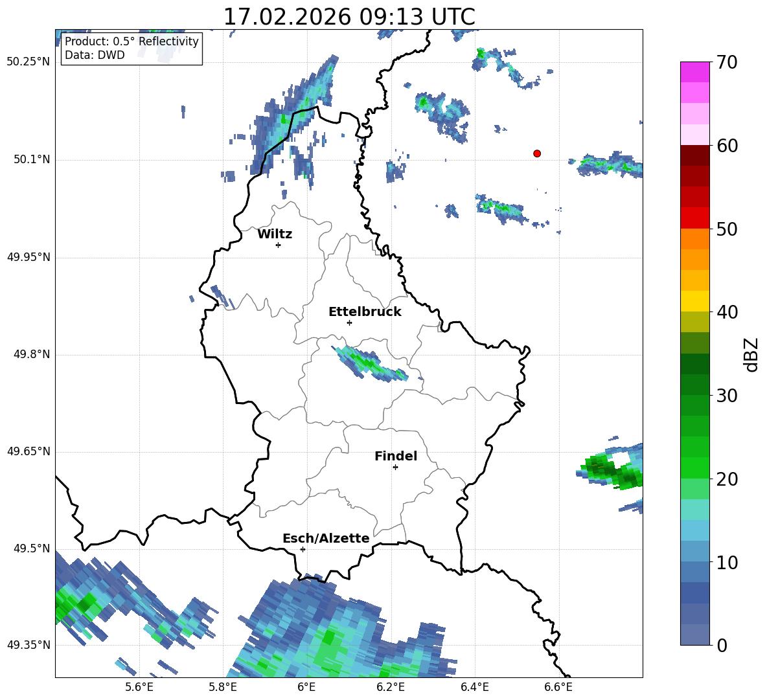Screen dimensions: 767x700
Task: Click the 50.1°N latitude label
Action: tap(32, 159)
